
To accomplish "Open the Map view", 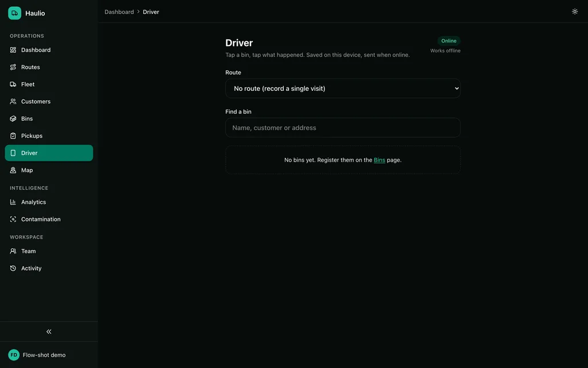I will click(49, 170).
